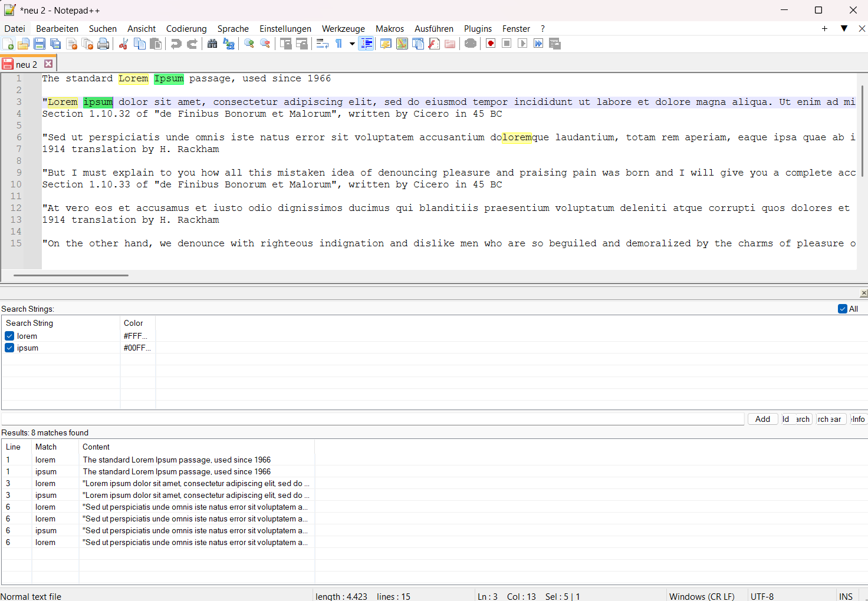
Task: Save the current file with floppy icon
Action: pyautogui.click(x=40, y=44)
